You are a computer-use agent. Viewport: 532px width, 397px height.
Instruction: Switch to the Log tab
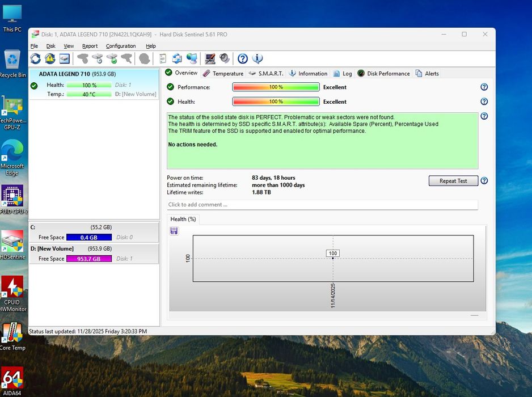tap(343, 73)
